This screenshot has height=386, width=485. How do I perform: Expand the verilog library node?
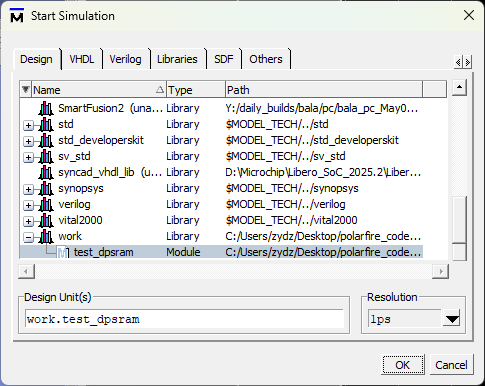click(x=28, y=205)
